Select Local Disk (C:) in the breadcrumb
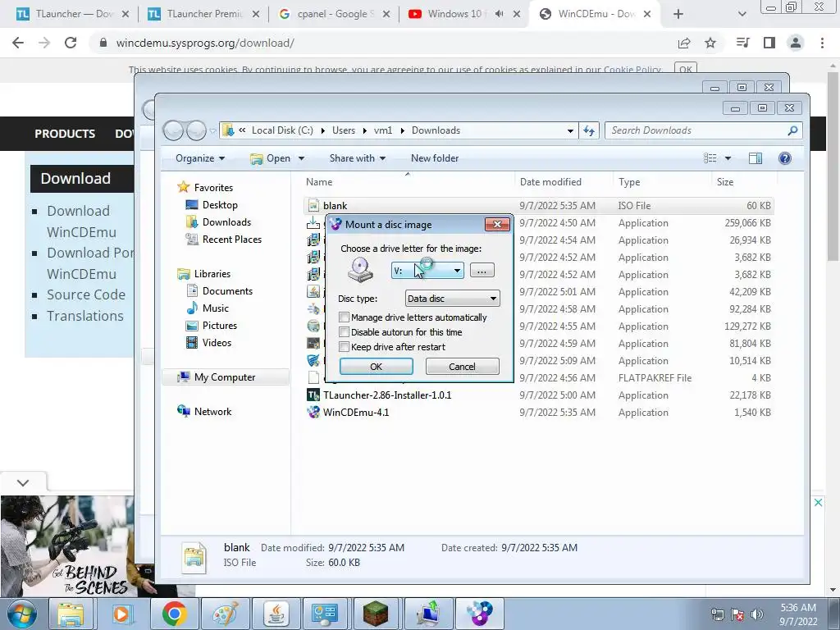 click(282, 130)
